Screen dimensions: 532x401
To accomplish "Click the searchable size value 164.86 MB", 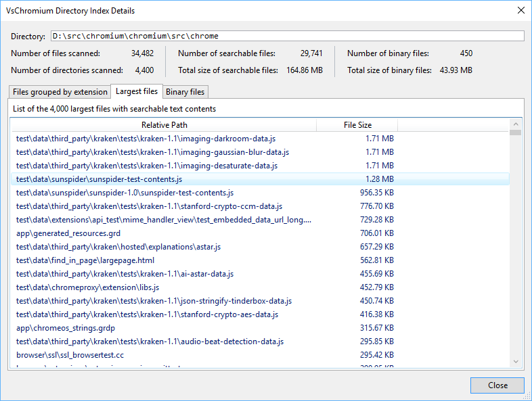I will tap(305, 70).
